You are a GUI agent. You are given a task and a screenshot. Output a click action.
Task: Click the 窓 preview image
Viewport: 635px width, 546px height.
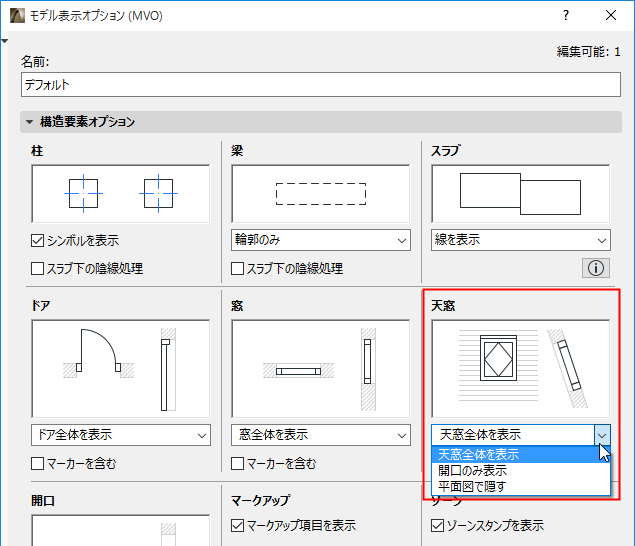321,369
